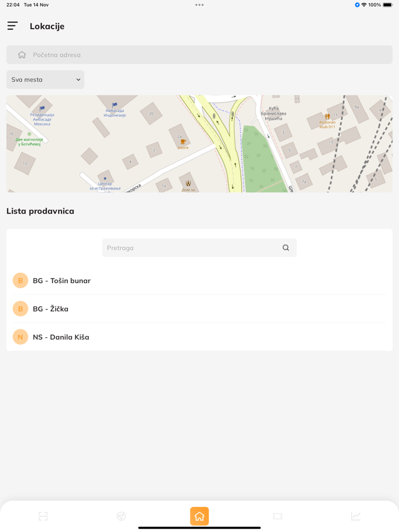Open the coupon ticket tab at bottom
Image resolution: width=399 pixels, height=532 pixels.
pyautogui.click(x=278, y=516)
